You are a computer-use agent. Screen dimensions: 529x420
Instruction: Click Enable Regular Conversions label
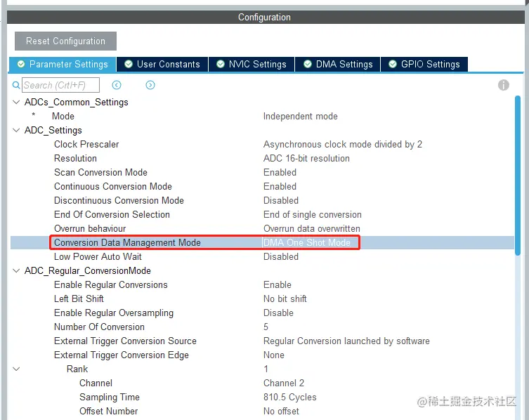(x=111, y=284)
